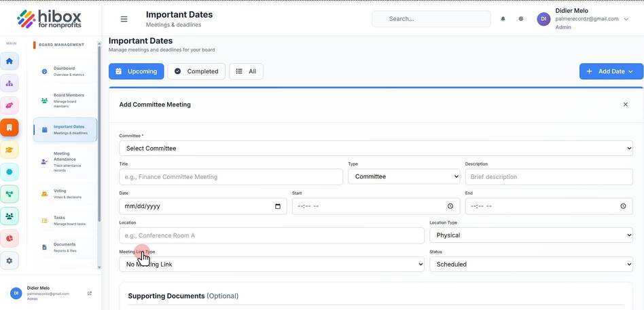
Task: Click the hibox for nonprofits logo
Action: point(50,19)
